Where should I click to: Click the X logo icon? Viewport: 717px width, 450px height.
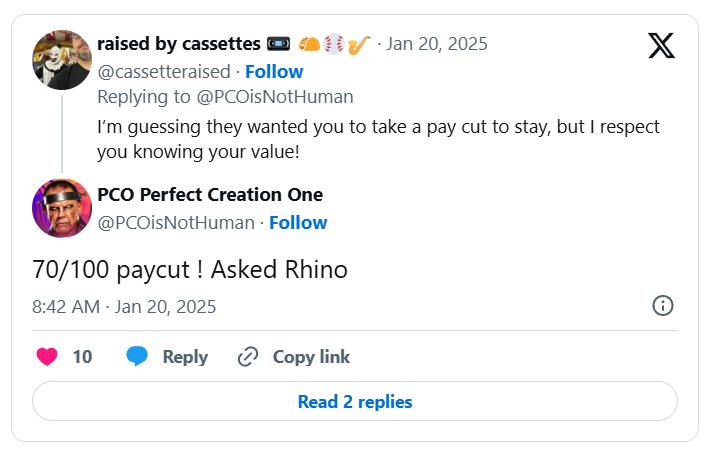click(661, 46)
